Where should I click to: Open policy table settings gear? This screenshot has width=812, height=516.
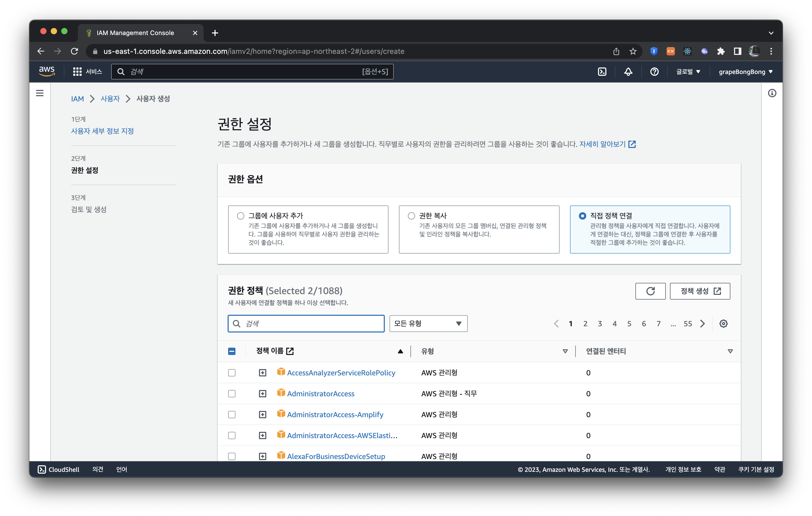(x=723, y=324)
